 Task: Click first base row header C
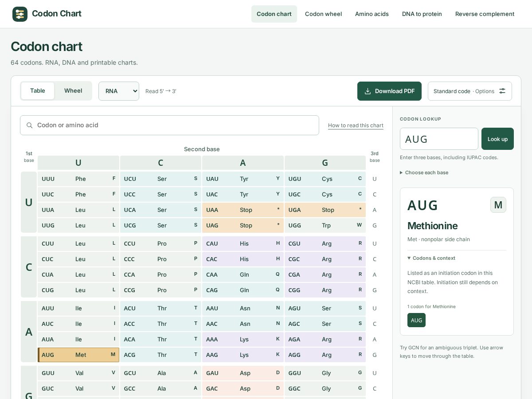click(x=29, y=267)
